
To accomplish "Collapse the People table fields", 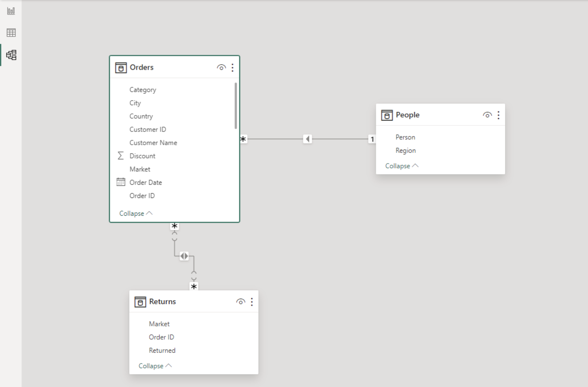I will point(402,166).
